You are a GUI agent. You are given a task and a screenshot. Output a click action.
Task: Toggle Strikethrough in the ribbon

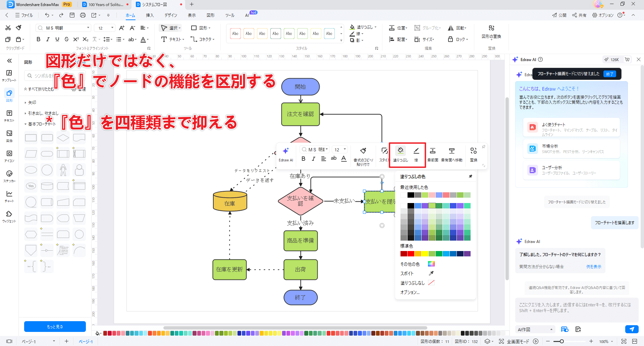[x=66, y=39]
